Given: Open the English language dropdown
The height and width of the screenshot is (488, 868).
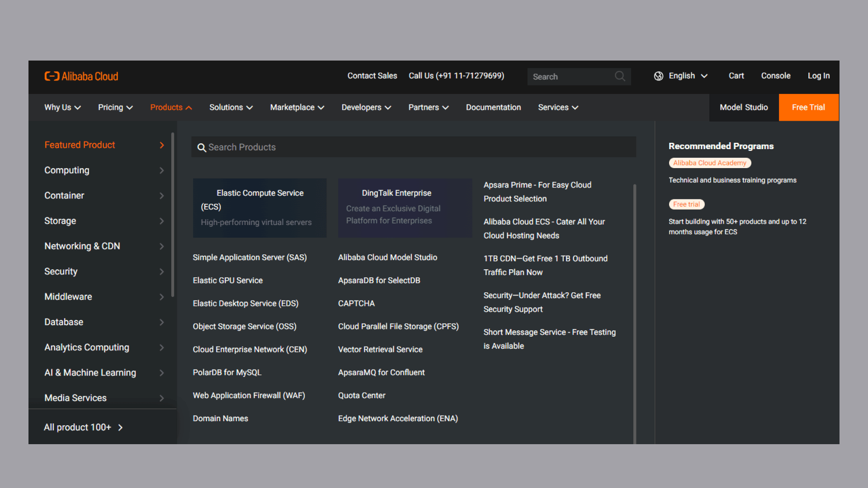Looking at the screenshot, I should point(681,76).
